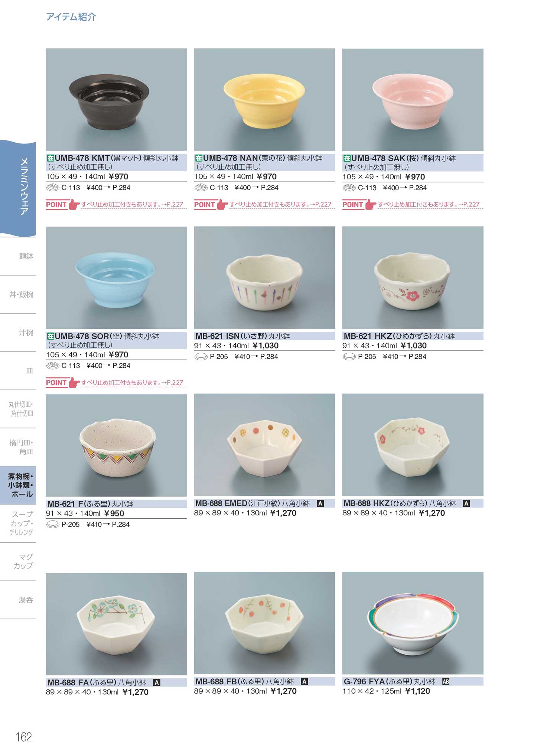This screenshot has width=534, height=756.
Task: Click the AB badge next to G-796 FYA
Action: (x=446, y=682)
